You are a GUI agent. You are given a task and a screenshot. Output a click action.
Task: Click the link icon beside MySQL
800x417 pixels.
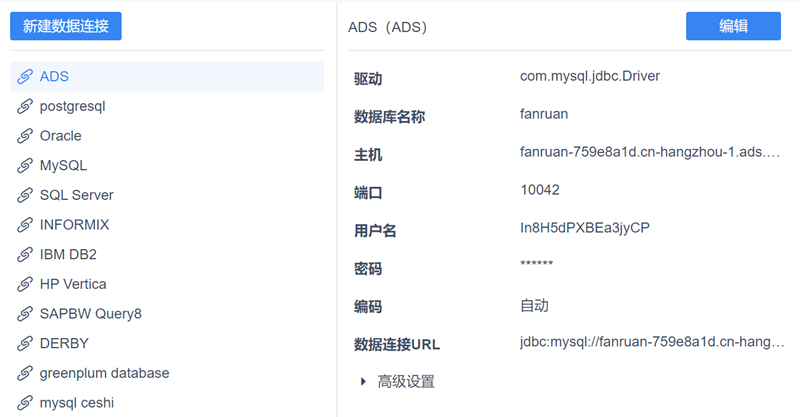tap(25, 166)
